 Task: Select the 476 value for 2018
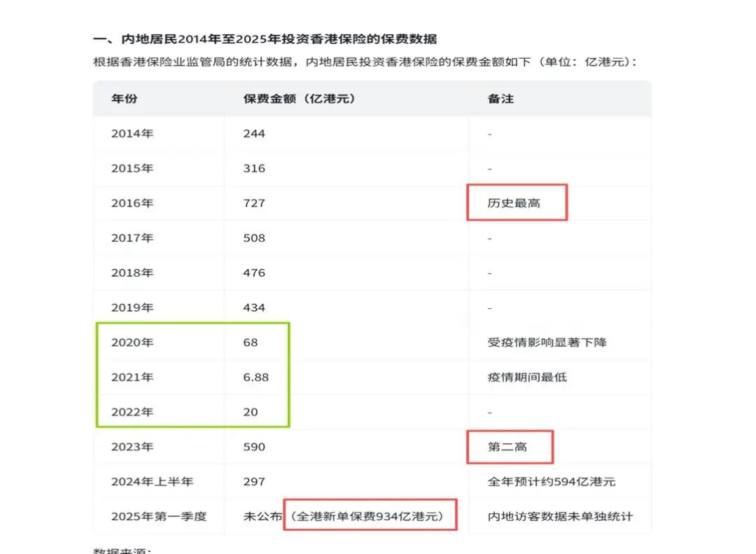254,272
